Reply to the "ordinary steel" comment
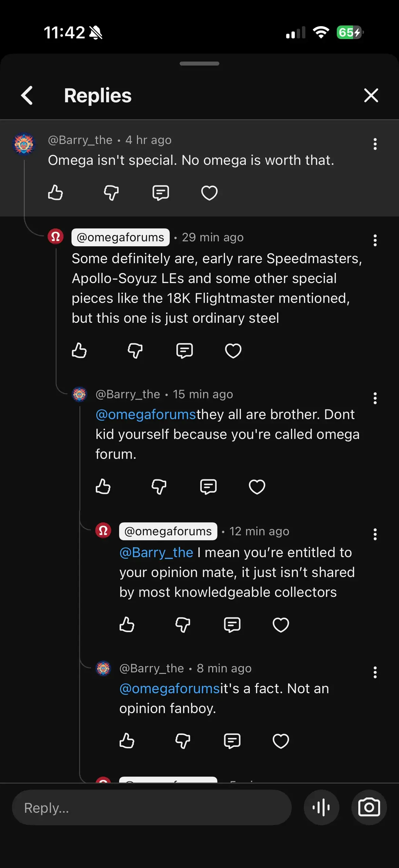Image resolution: width=399 pixels, height=868 pixels. pyautogui.click(x=184, y=351)
